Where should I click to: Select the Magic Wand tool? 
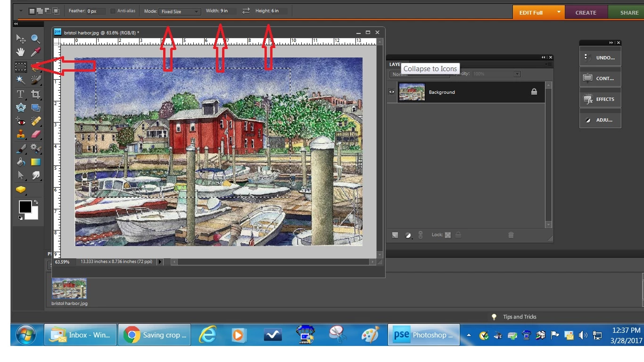[21, 80]
